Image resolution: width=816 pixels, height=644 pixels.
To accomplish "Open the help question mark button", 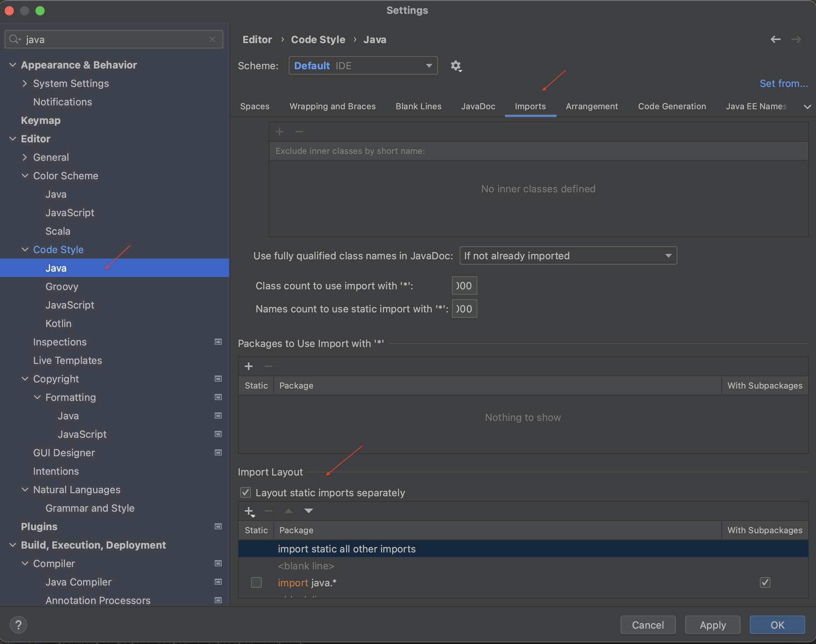I will (x=18, y=624).
